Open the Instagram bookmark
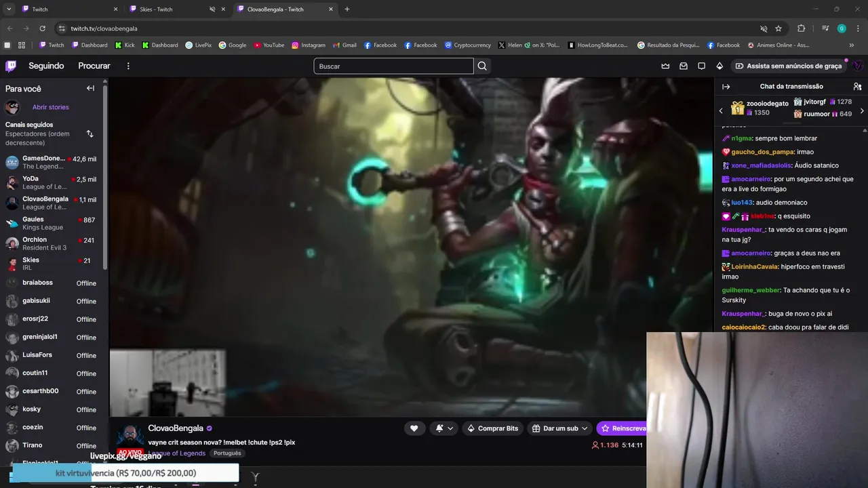Image resolution: width=868 pixels, height=488 pixels. coord(309,45)
